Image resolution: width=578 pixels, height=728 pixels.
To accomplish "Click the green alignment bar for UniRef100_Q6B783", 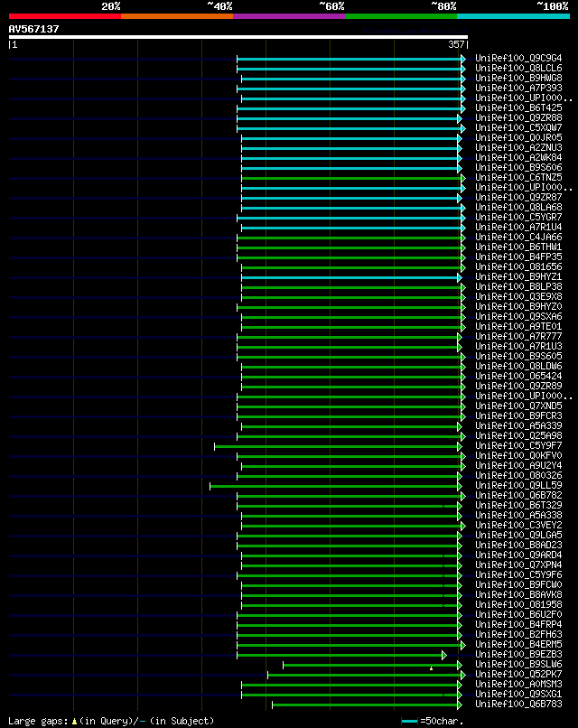I will coord(365,705).
